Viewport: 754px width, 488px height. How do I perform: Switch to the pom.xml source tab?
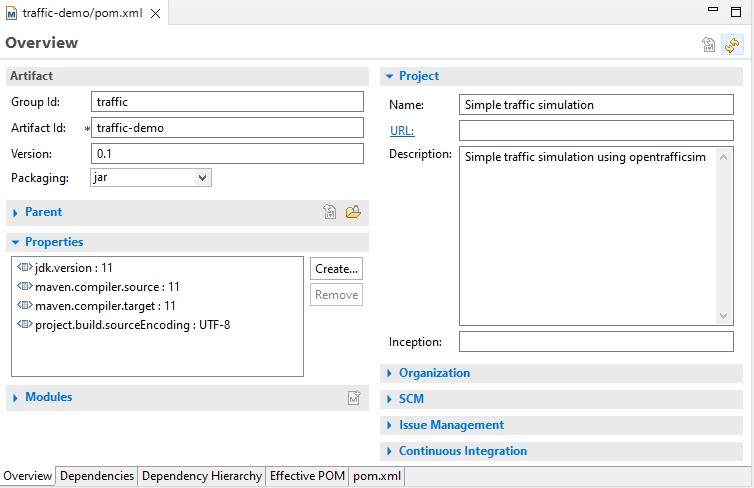[x=377, y=476]
